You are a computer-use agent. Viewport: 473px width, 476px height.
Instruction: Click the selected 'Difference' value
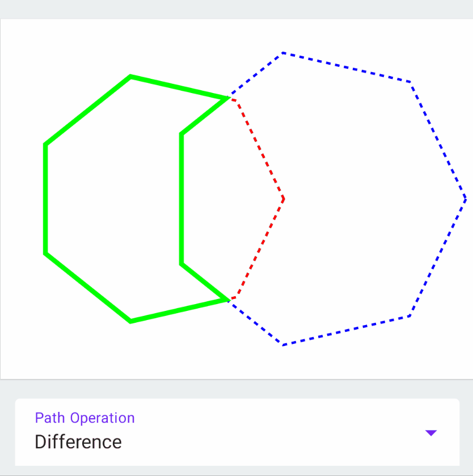click(x=78, y=442)
